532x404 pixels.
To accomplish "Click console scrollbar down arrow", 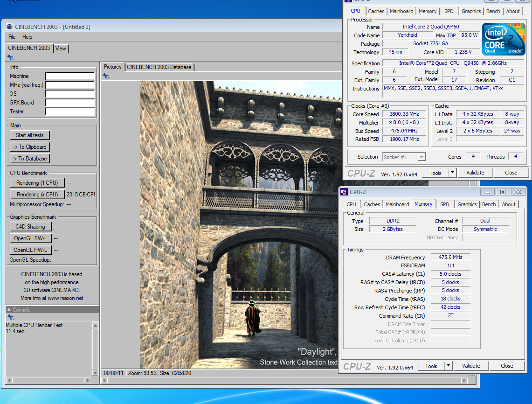I will [95, 372].
